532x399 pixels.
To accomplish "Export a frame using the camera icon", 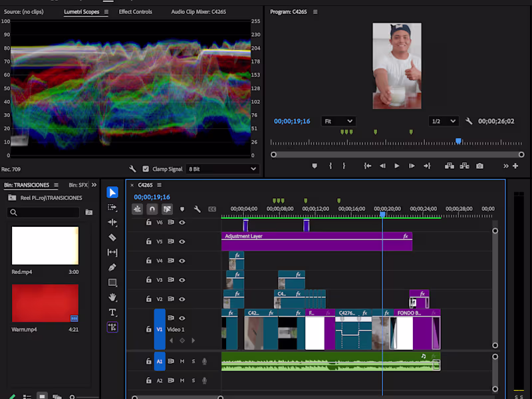I will coord(479,167).
